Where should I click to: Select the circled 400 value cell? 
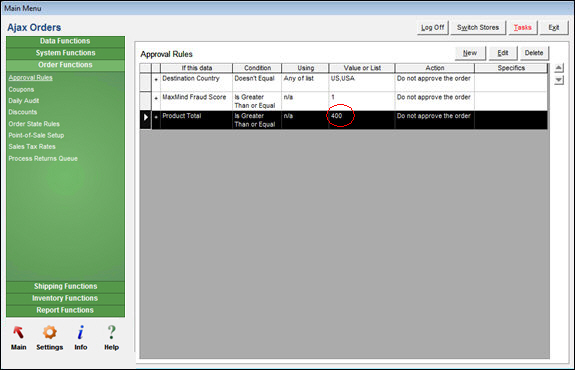(x=361, y=120)
